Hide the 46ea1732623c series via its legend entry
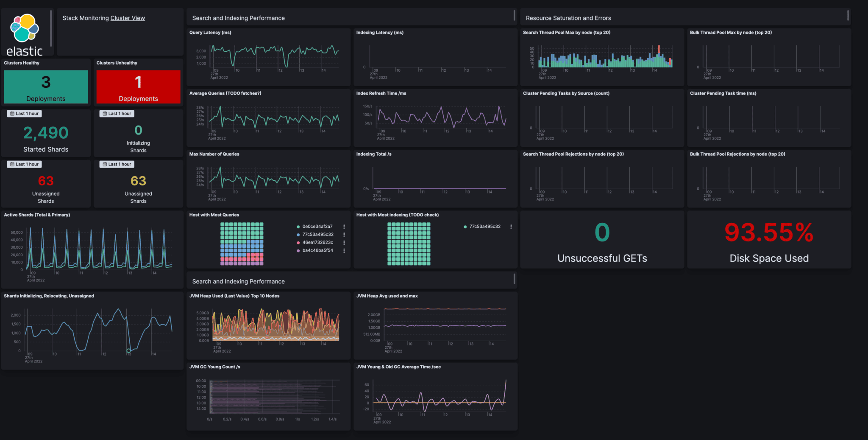 pos(318,242)
